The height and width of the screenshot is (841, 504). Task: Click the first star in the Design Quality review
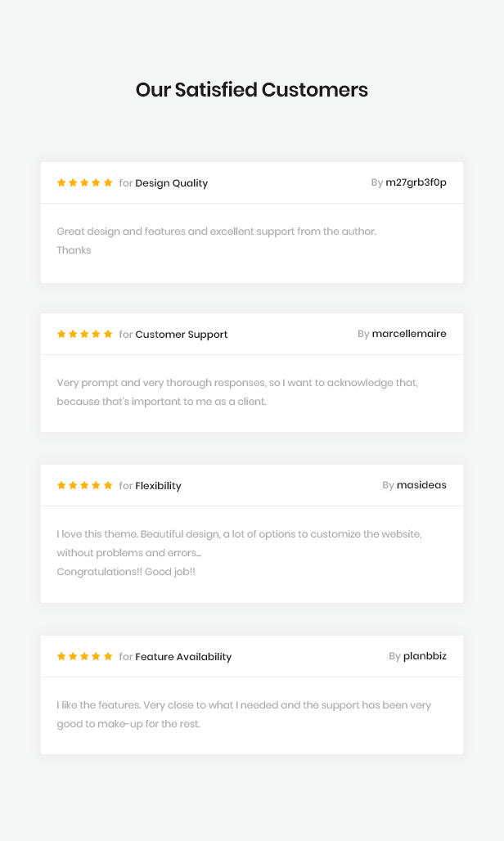(x=61, y=183)
